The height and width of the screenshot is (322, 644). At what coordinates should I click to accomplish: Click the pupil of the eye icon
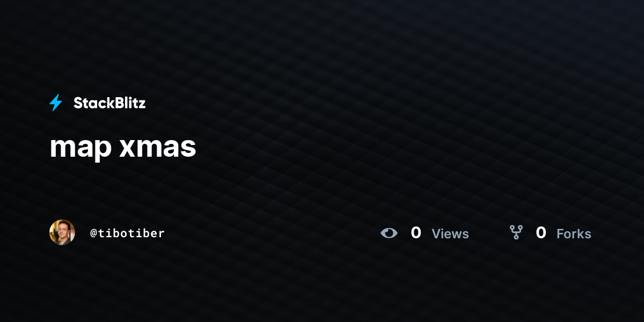[390, 233]
